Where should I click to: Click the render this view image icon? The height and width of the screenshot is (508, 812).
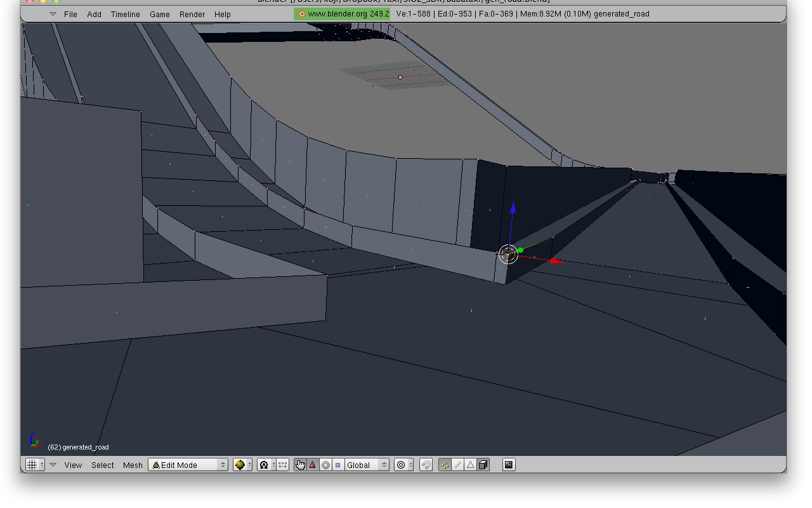tap(508, 465)
